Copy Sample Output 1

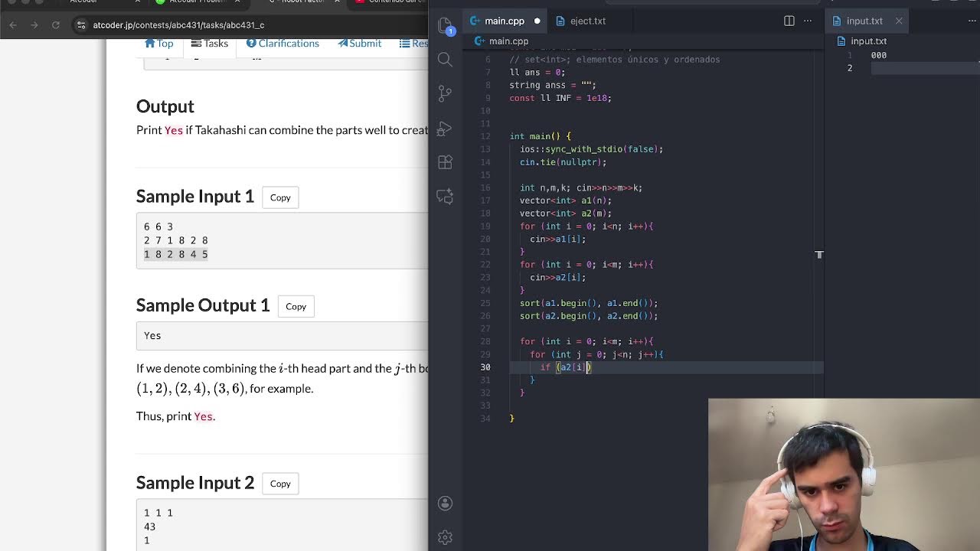pyautogui.click(x=296, y=306)
